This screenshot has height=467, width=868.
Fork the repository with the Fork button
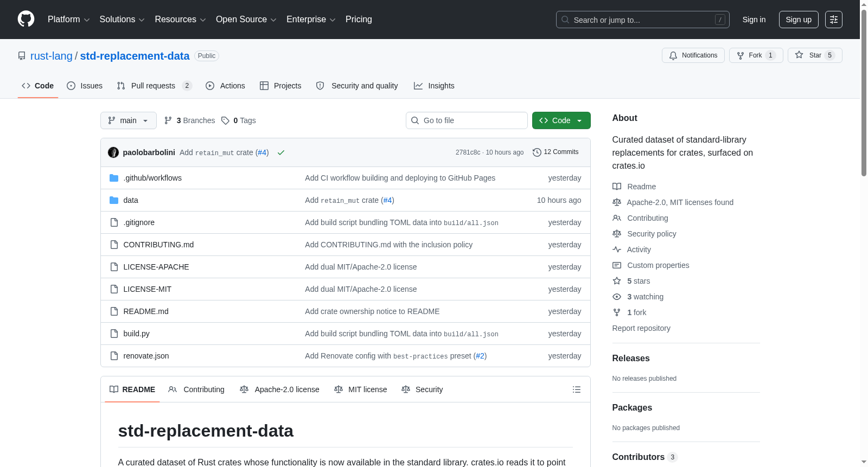[x=756, y=55]
